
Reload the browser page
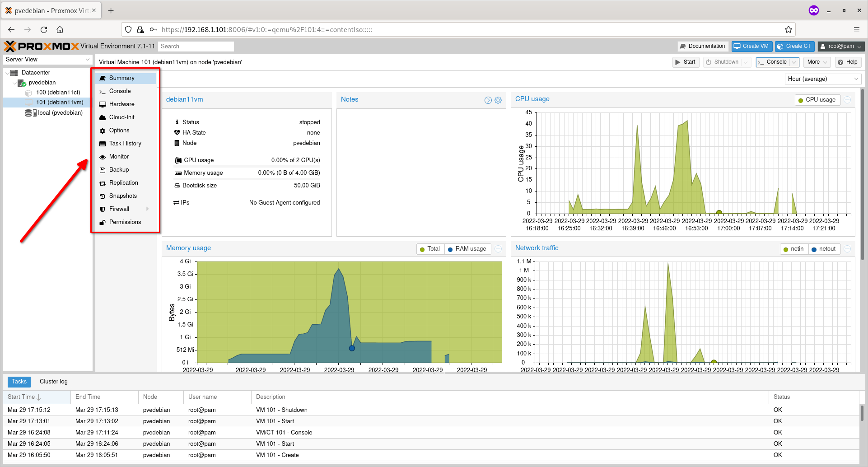coord(44,30)
